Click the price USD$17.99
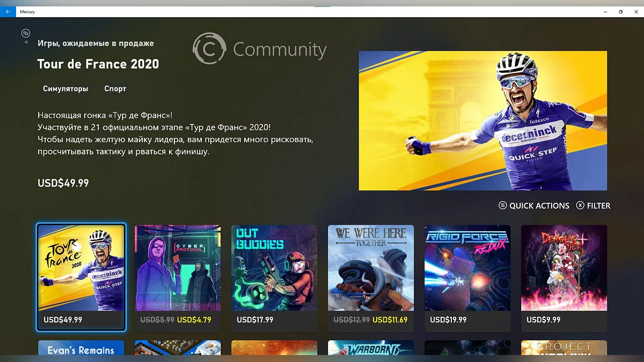The image size is (644, 362). 255,320
